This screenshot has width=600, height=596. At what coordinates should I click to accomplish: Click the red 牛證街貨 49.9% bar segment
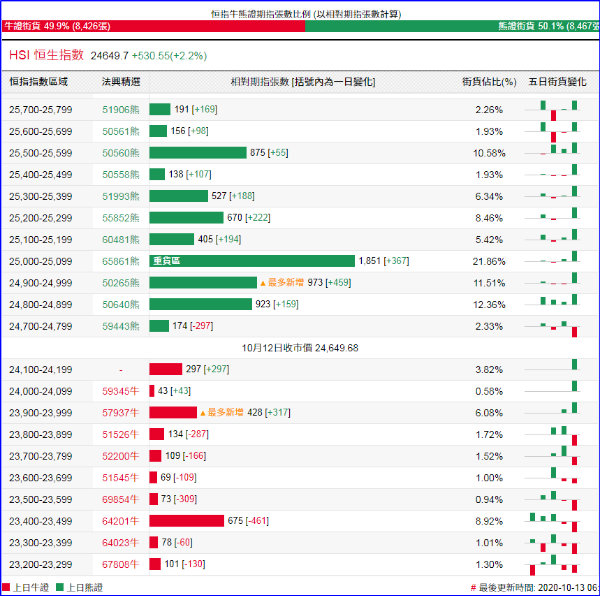pos(153,26)
